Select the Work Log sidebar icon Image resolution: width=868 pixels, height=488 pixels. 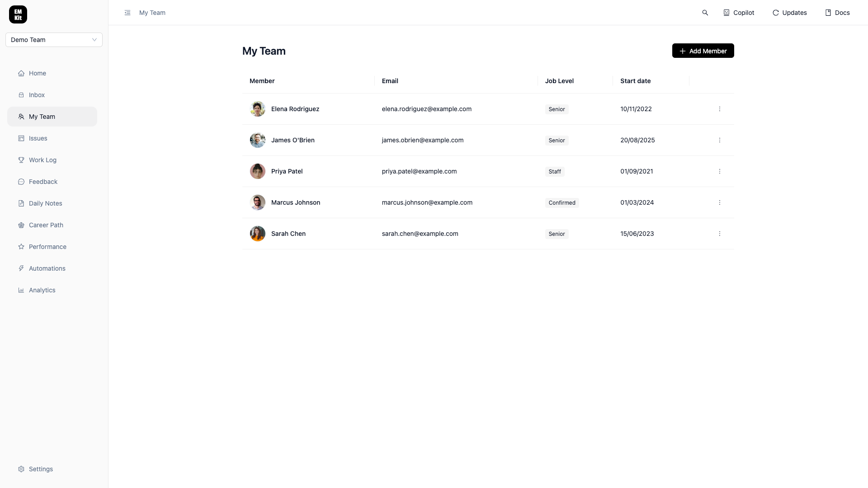[21, 160]
